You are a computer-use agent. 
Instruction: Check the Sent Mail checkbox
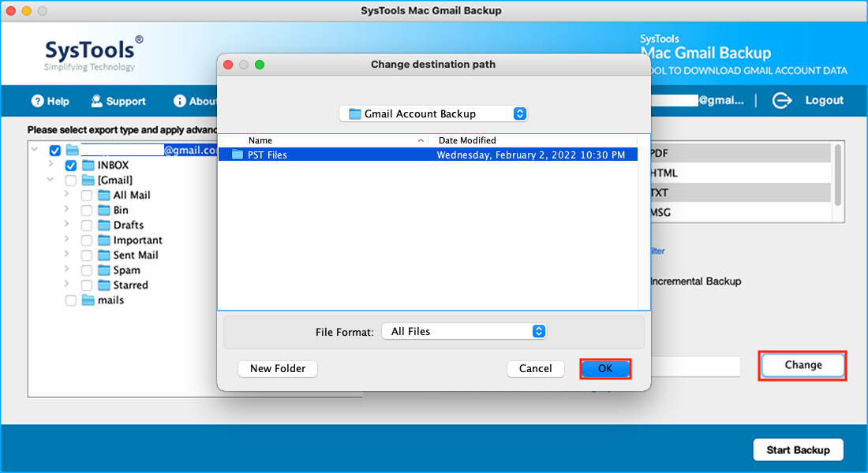coord(87,255)
